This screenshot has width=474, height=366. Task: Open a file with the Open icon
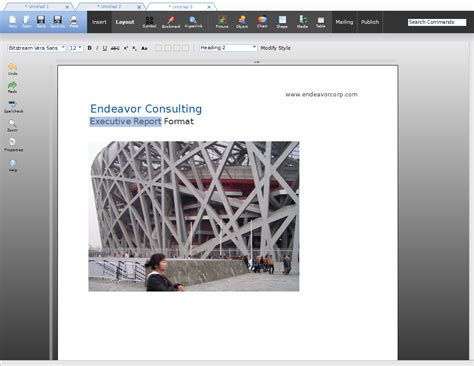click(x=27, y=22)
